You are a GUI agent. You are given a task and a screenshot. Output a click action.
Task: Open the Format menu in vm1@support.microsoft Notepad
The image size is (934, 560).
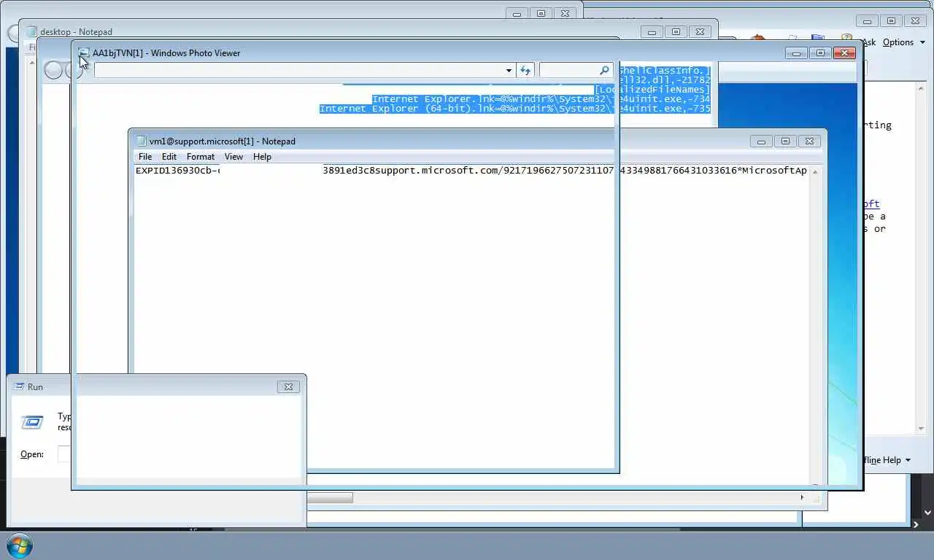coord(201,157)
